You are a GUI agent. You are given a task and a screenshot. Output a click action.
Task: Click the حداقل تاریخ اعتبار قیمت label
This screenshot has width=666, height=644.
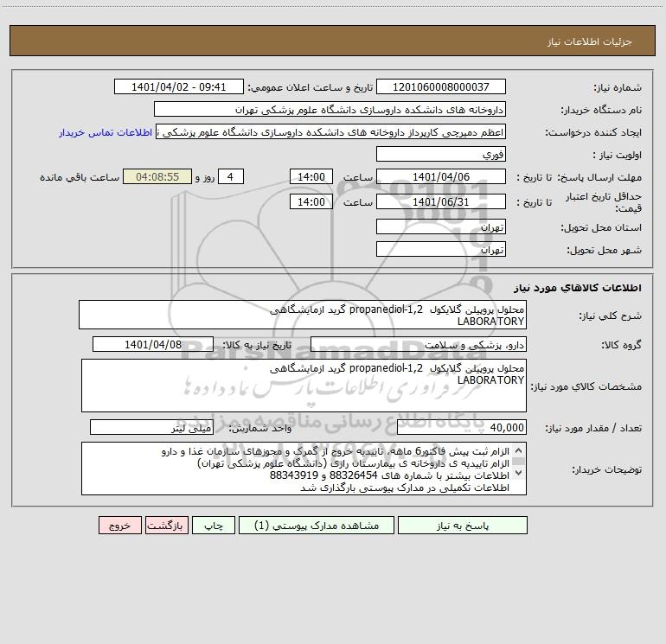[604, 202]
